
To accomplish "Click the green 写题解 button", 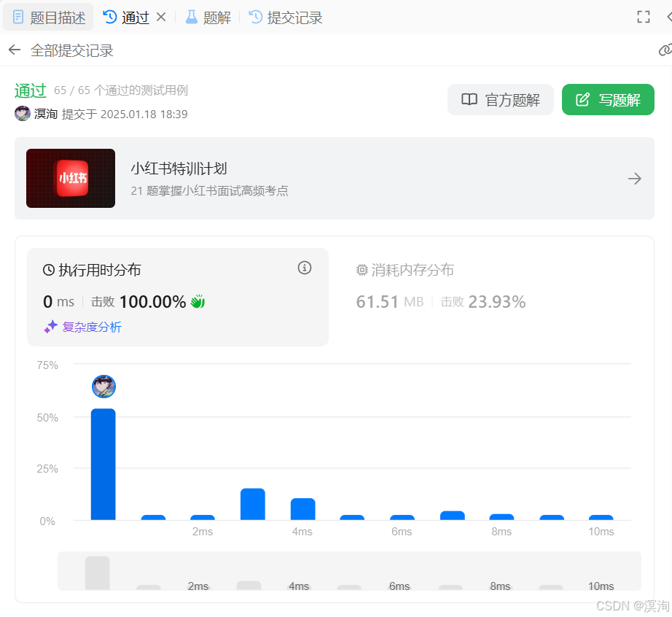I will pos(608,99).
